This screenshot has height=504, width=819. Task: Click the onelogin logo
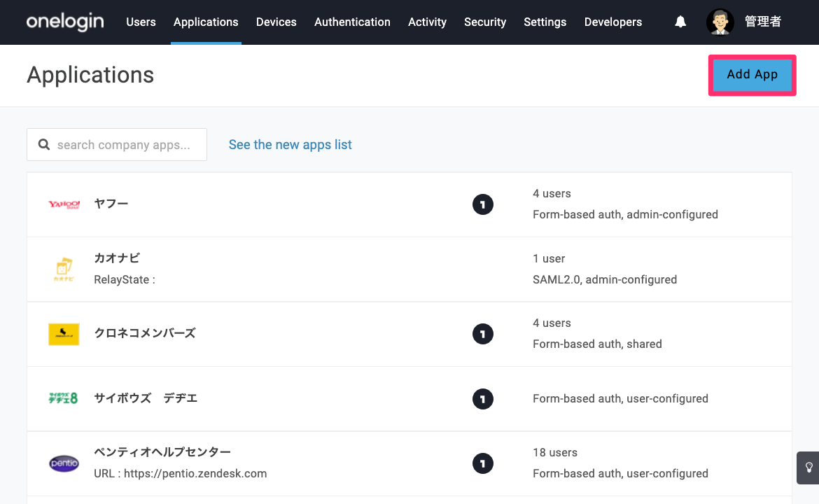point(65,22)
